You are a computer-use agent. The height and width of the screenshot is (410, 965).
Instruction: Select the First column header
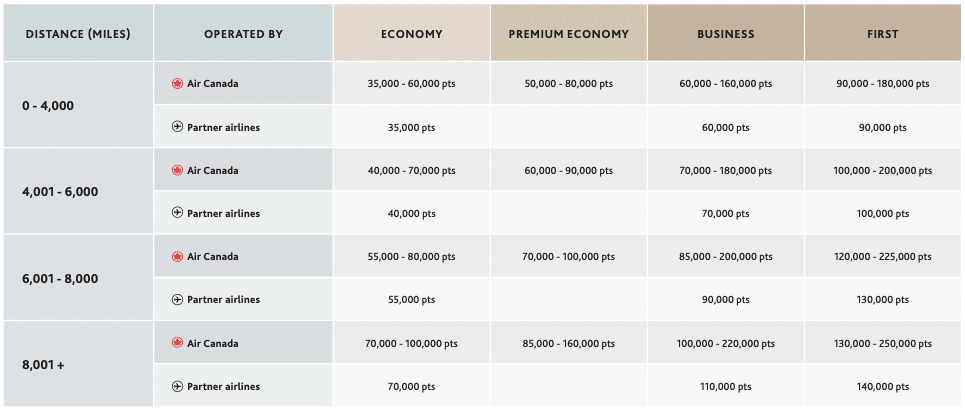(x=883, y=34)
